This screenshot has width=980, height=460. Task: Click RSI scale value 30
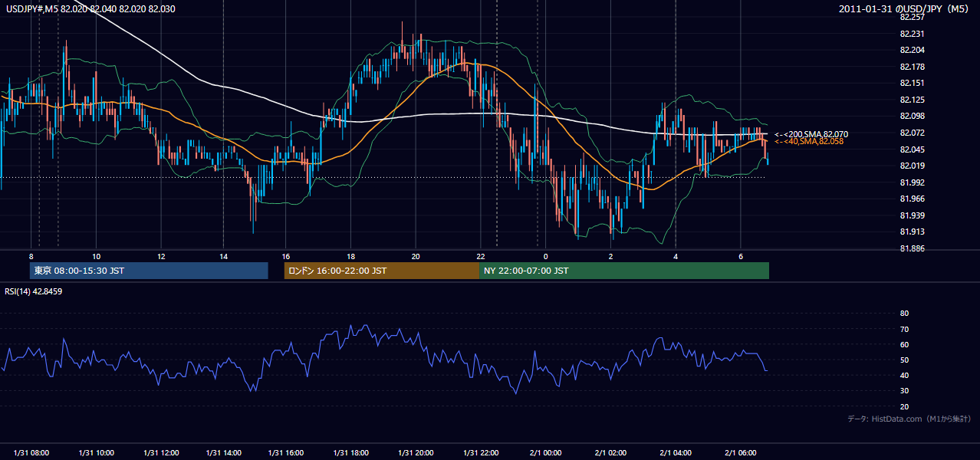(x=904, y=391)
